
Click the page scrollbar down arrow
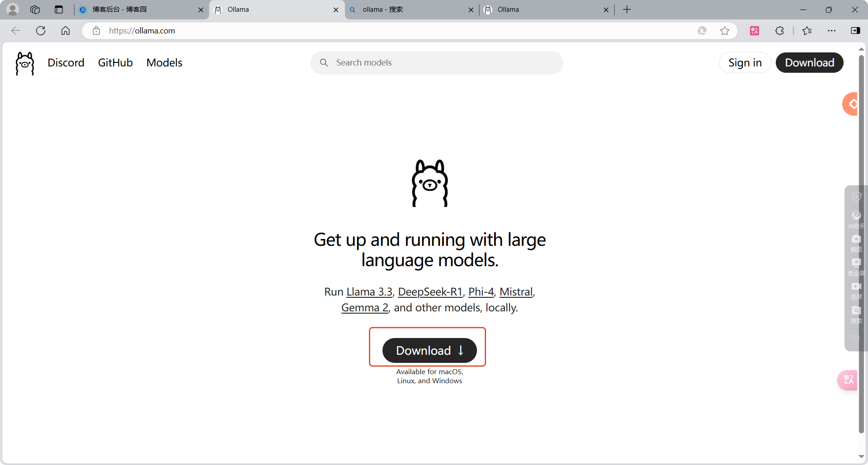[x=862, y=456]
